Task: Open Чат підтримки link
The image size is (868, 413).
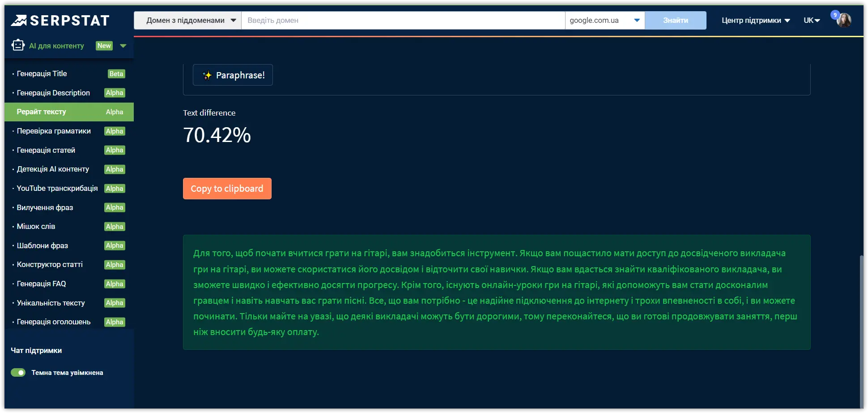Action: 36,350
